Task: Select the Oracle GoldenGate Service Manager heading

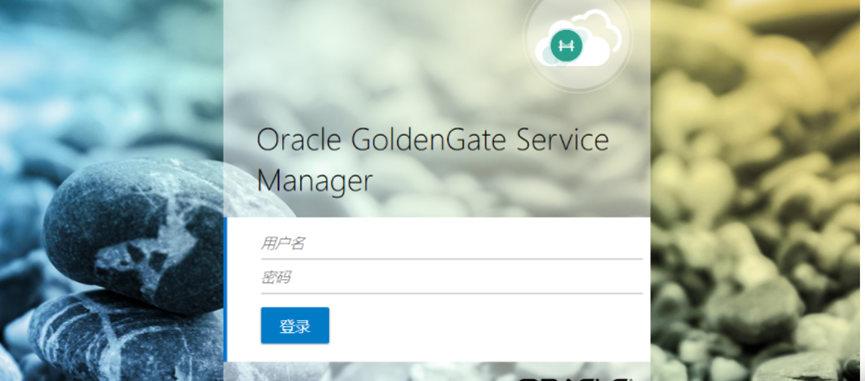Action: click(433, 160)
